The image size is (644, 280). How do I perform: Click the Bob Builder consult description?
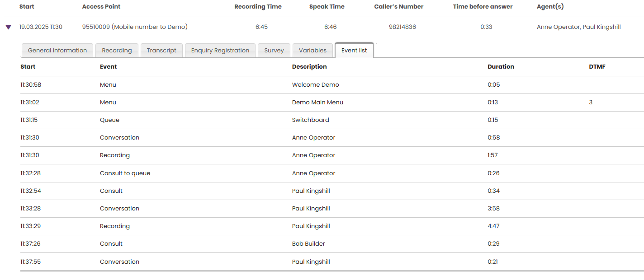point(308,244)
